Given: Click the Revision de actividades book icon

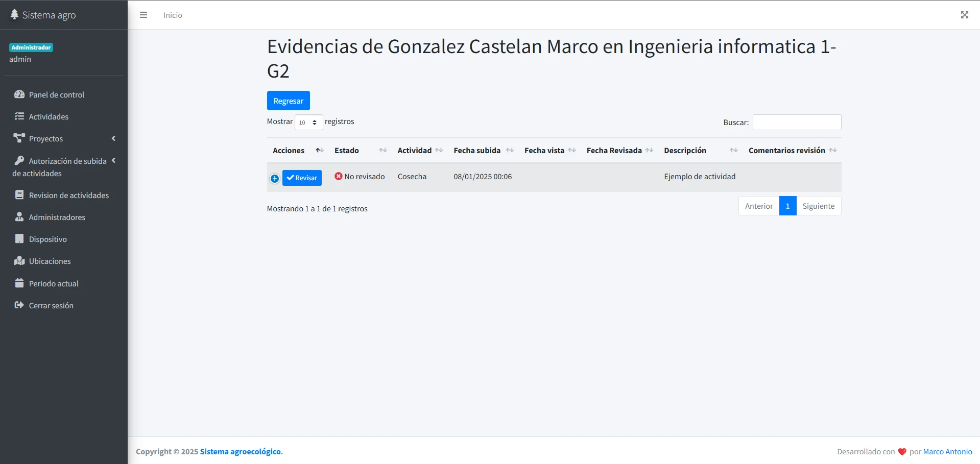Looking at the screenshot, I should [19, 195].
